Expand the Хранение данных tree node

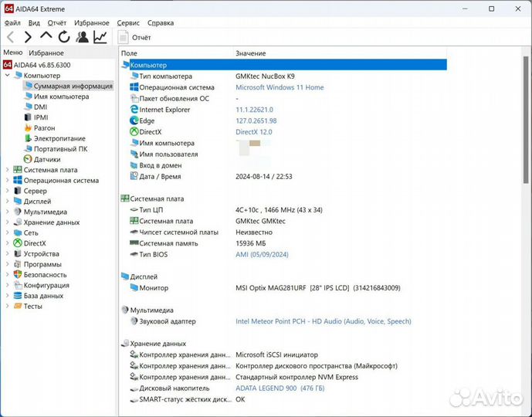[x=8, y=222]
